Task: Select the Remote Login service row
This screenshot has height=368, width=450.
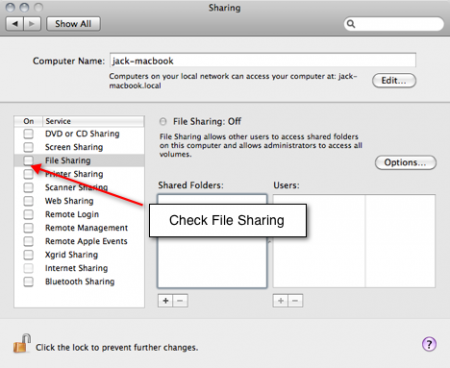Action: pos(79,214)
